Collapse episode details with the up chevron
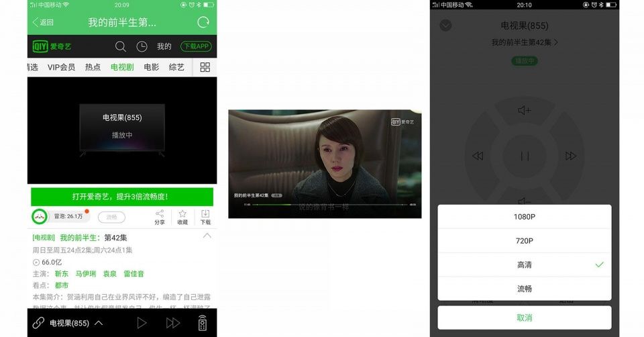 click(207, 236)
